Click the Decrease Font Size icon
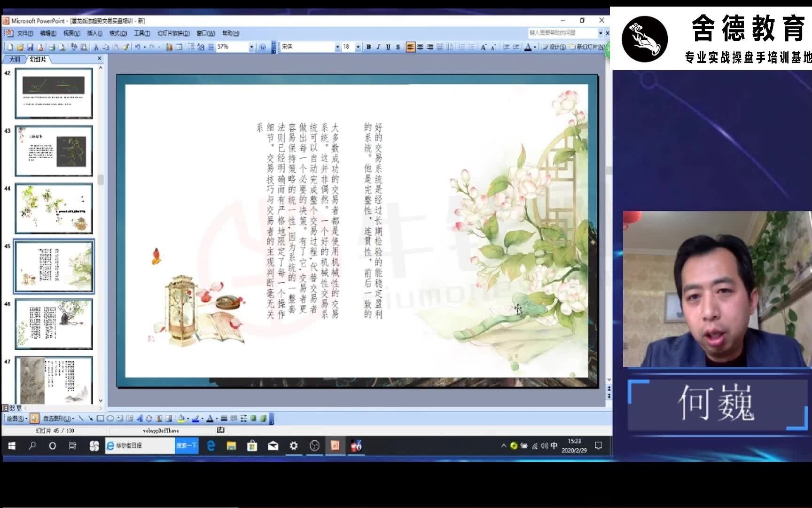Viewport: 812px width, 508px height. tap(493, 47)
